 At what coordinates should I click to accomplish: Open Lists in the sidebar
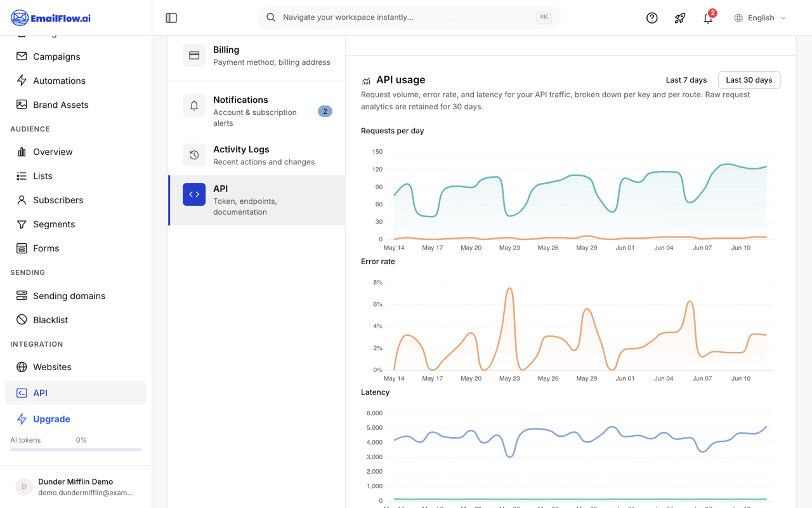[x=75, y=176]
